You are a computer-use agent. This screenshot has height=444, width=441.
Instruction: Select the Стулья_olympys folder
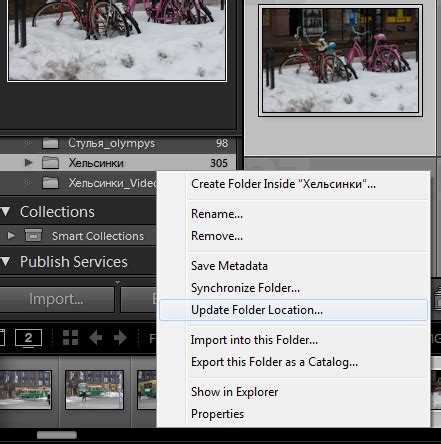pyautogui.click(x=118, y=143)
